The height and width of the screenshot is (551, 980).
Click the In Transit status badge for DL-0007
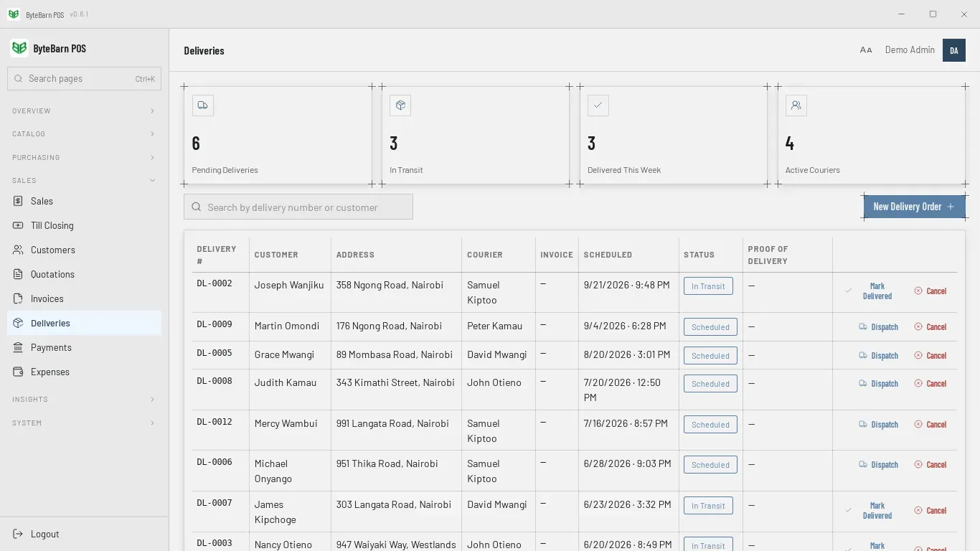tap(708, 506)
